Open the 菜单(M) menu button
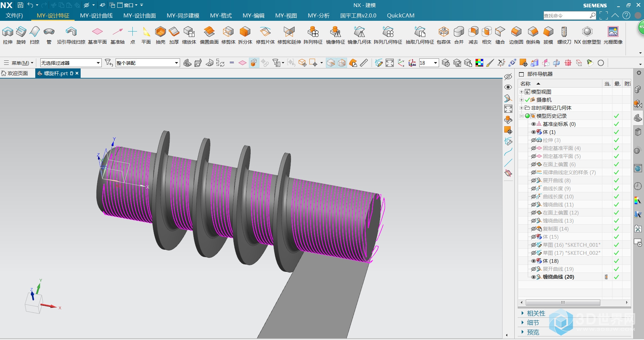Image resolution: width=644 pixels, height=340 pixels. click(x=18, y=63)
